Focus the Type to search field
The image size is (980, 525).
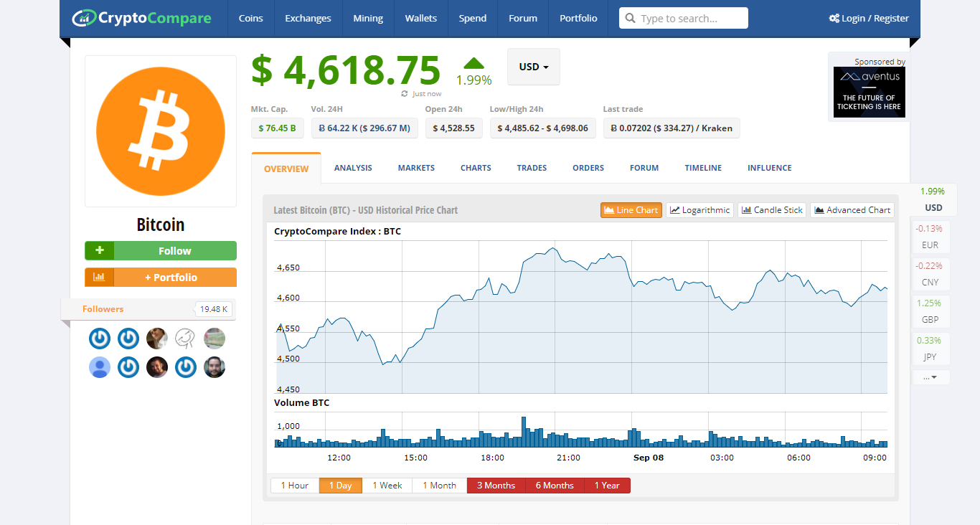[x=684, y=19]
